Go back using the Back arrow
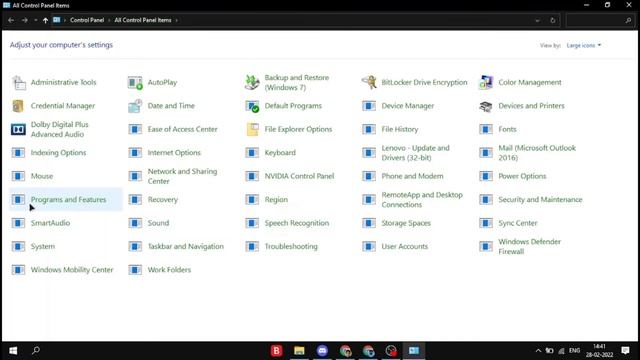The height and width of the screenshot is (360, 640). (11, 20)
